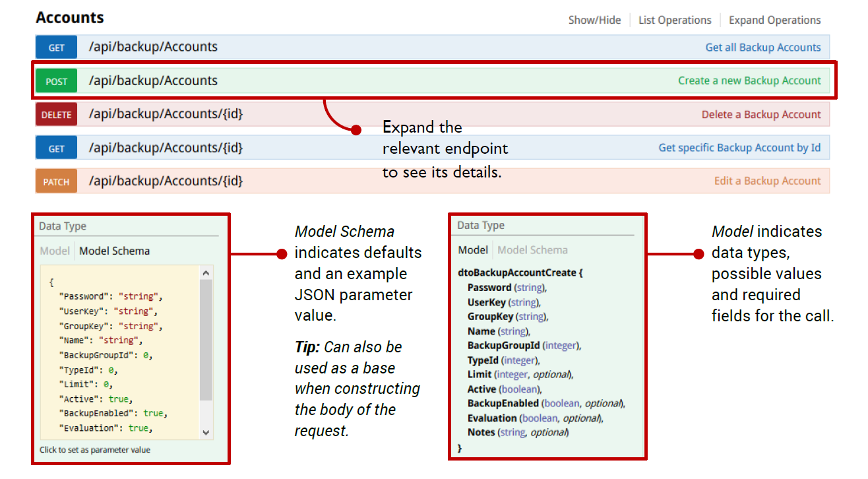Click the Expand Operations link
Viewport: 868px width, 479px height.
[775, 20]
